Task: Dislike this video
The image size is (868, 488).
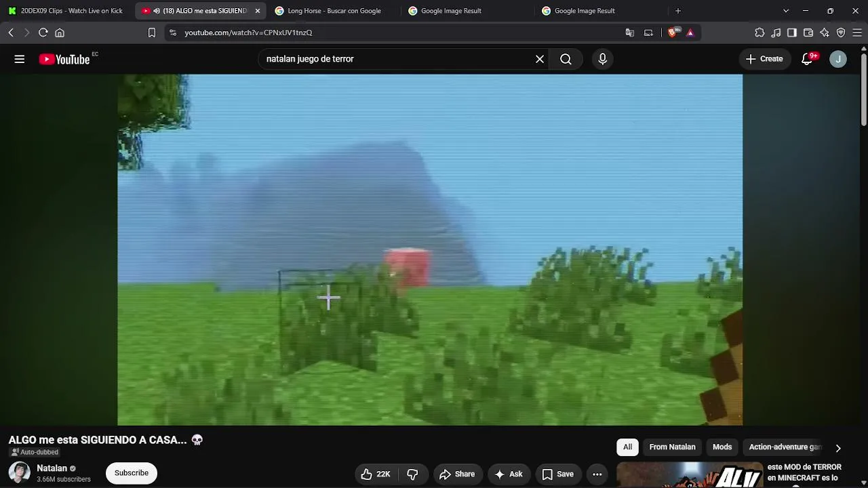Action: pos(412,474)
